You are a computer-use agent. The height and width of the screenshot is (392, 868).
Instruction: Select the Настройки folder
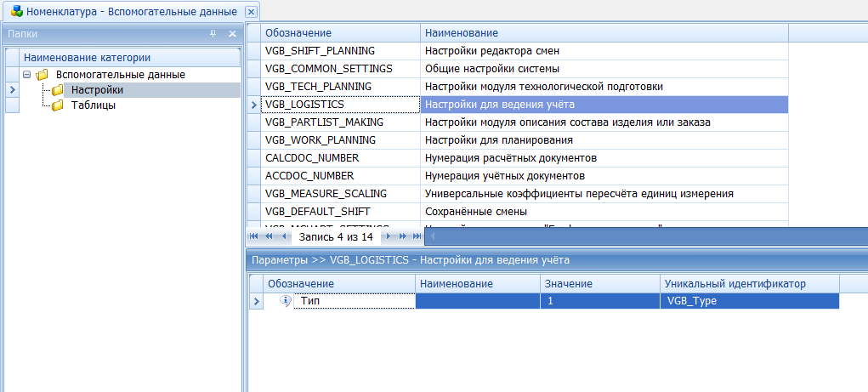pyautogui.click(x=97, y=90)
